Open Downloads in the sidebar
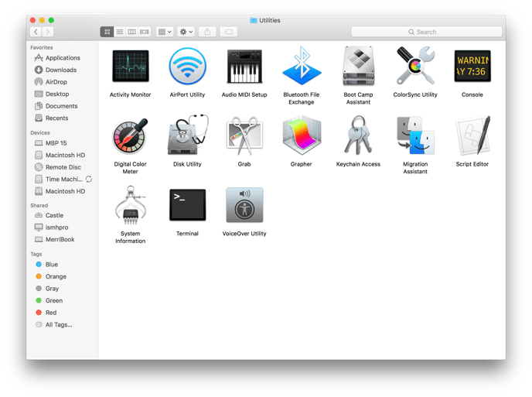 pyautogui.click(x=62, y=70)
